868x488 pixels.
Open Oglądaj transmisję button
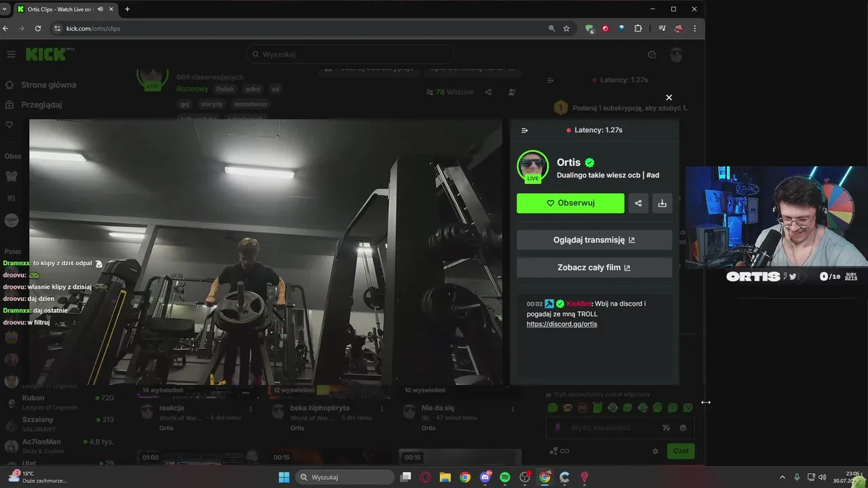point(594,240)
